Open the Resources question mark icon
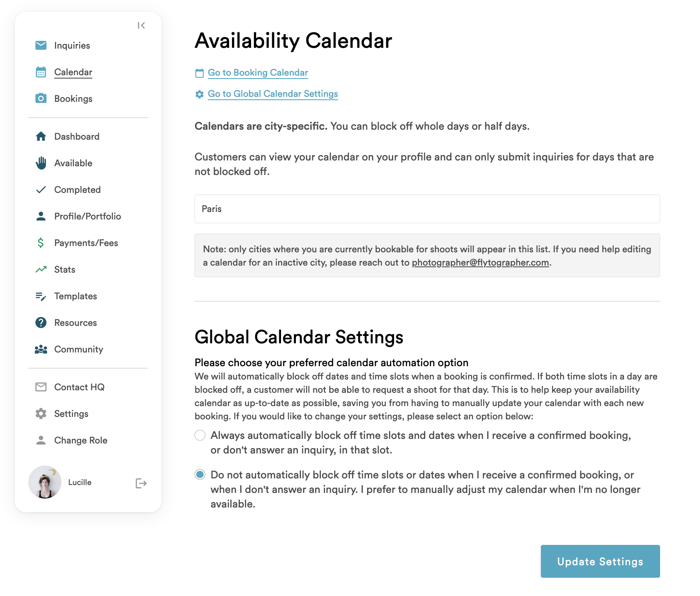 [x=41, y=323]
